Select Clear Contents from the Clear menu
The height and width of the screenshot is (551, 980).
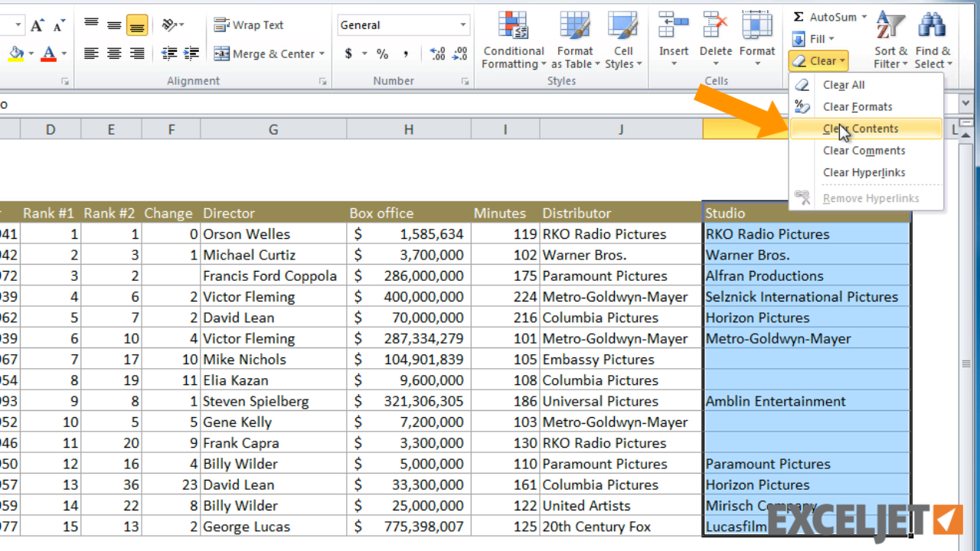pos(860,129)
